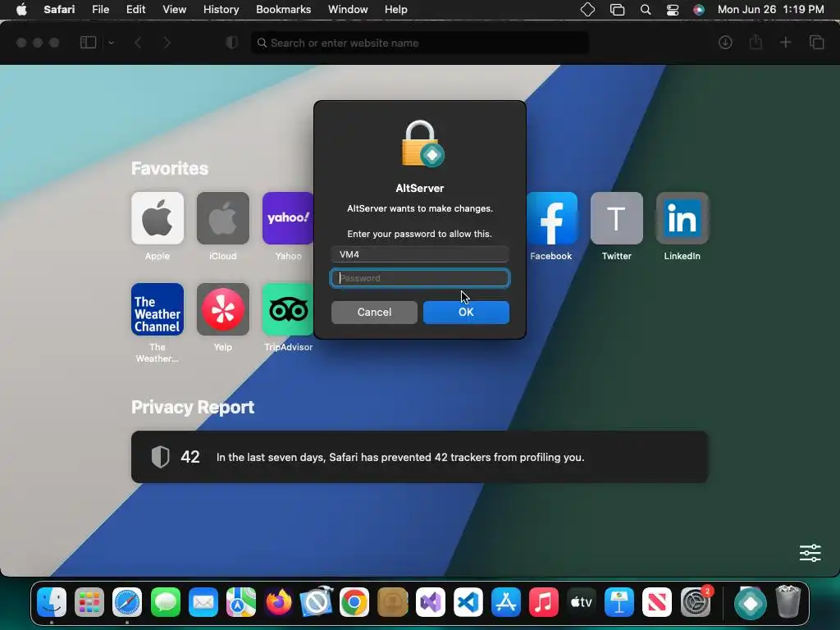The height and width of the screenshot is (630, 840).
Task: Show tab overview in Safari
Action: click(816, 43)
